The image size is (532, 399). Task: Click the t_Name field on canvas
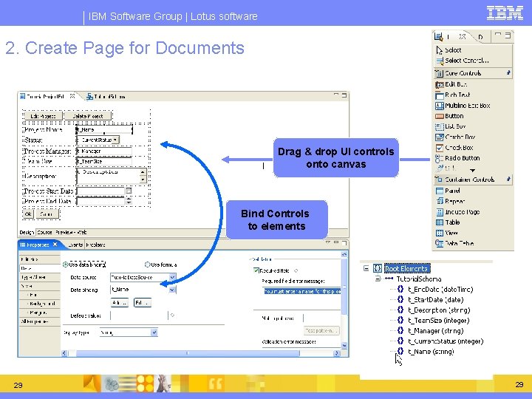click(x=104, y=129)
